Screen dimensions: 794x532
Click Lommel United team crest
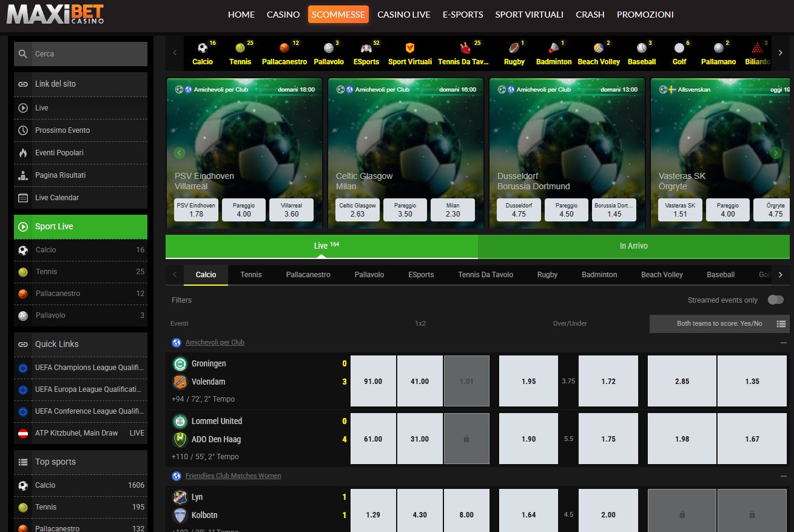(180, 421)
